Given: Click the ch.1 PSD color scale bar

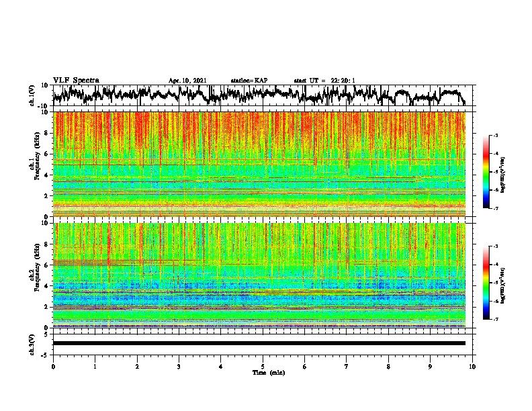Looking at the screenshot, I should tap(486, 172).
